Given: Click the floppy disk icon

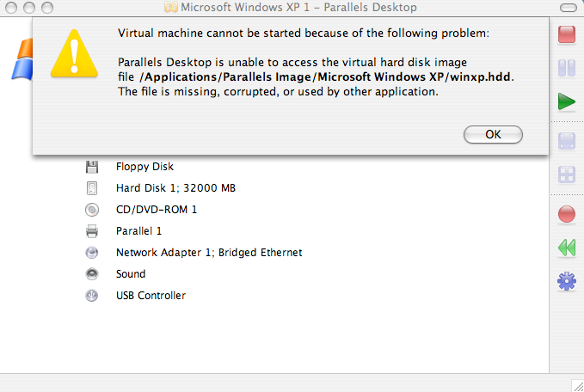Looking at the screenshot, I should click(92, 167).
